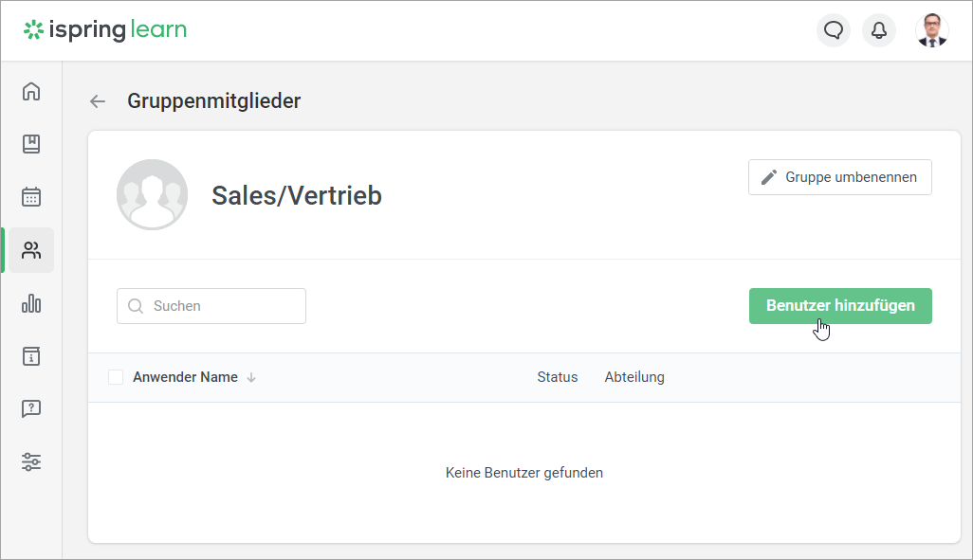Click the ispring learn logo
Image resolution: width=973 pixels, height=560 pixels.
(105, 29)
